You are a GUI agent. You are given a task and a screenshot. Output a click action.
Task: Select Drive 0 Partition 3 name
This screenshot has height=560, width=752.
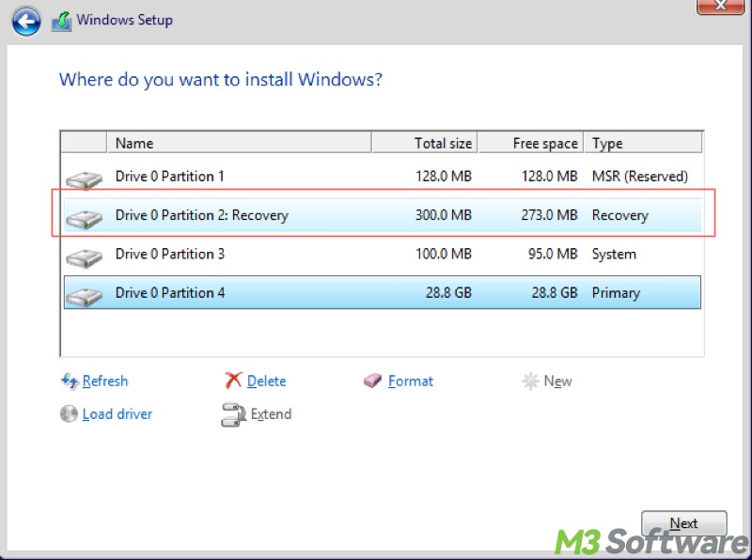click(x=170, y=254)
